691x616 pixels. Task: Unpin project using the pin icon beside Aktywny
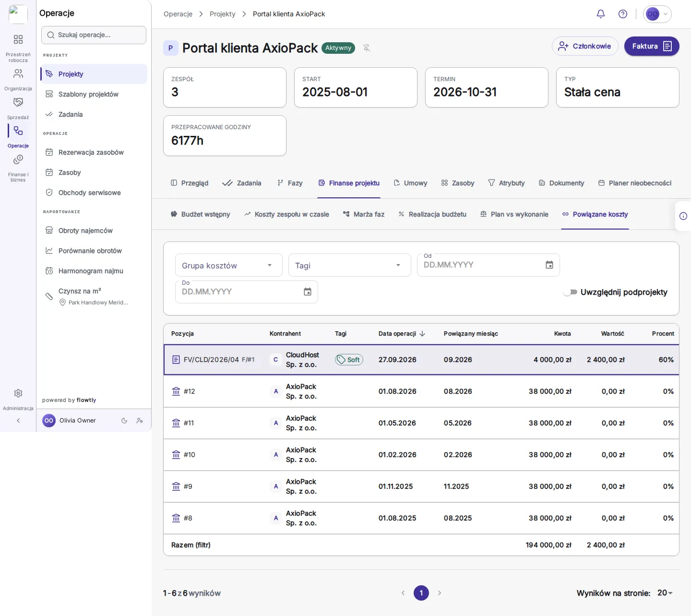[367, 48]
